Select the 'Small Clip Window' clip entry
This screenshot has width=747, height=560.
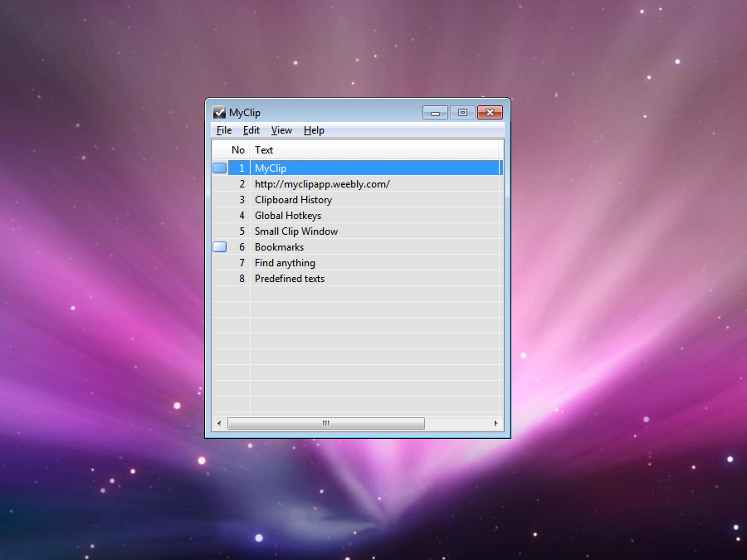coord(296,231)
